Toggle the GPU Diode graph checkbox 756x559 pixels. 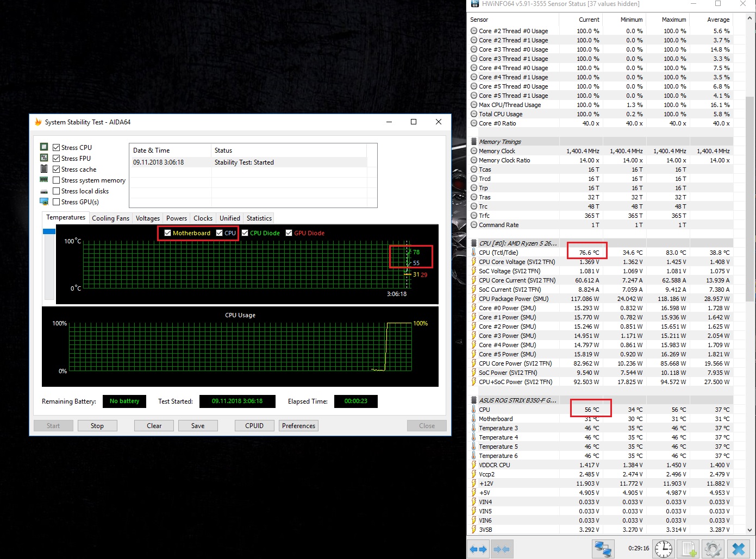289,233
